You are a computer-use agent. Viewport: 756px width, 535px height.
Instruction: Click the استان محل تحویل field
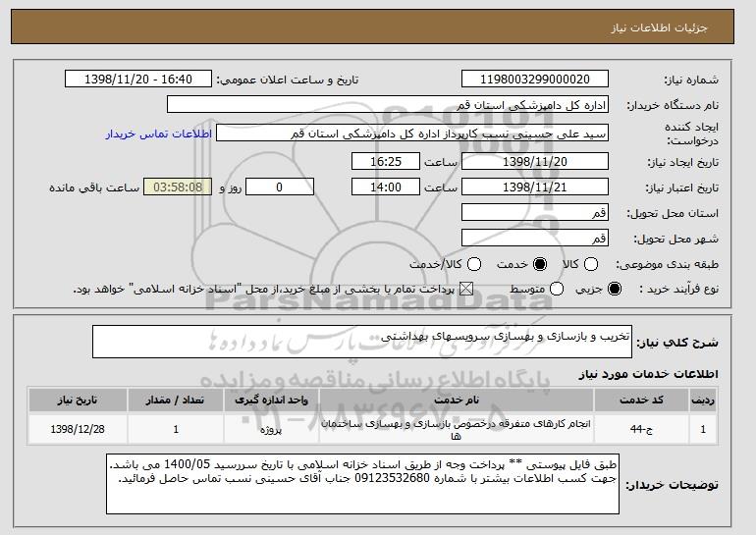[x=535, y=213]
